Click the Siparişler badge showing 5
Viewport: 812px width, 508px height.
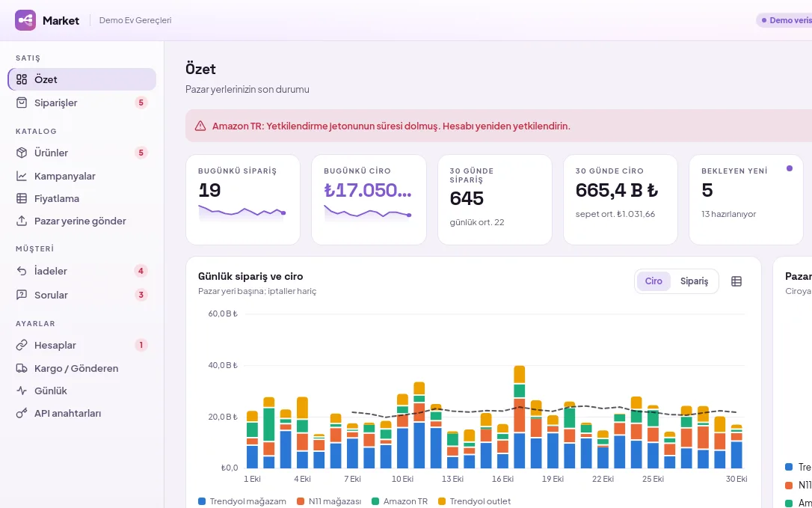(141, 102)
